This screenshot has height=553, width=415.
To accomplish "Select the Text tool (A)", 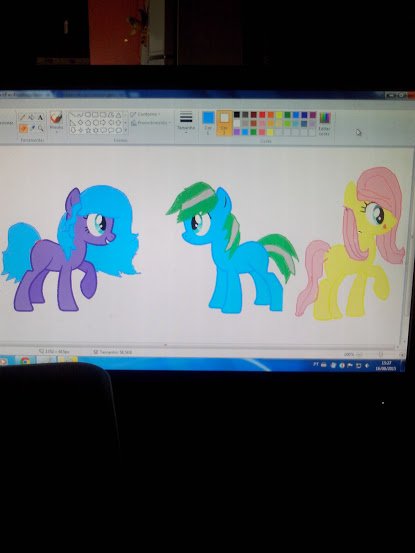I will [40, 117].
